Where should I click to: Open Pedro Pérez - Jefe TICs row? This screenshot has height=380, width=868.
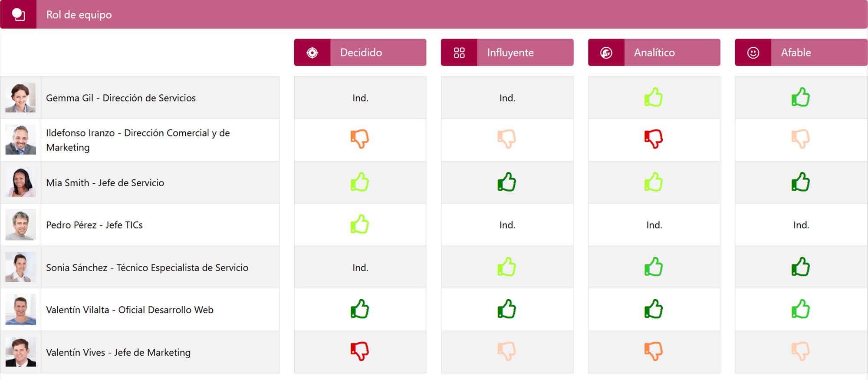(x=94, y=225)
